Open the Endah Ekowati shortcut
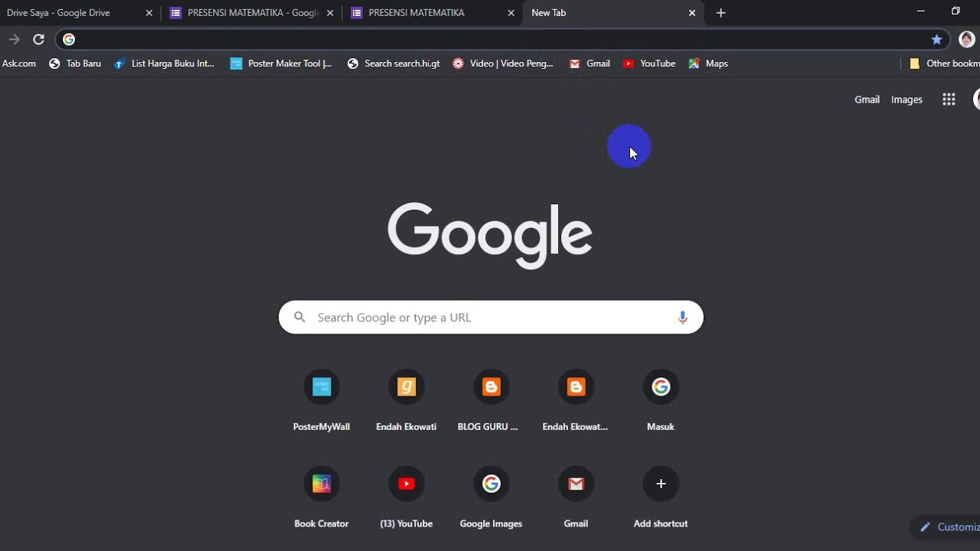This screenshot has height=551, width=980. pyautogui.click(x=407, y=401)
